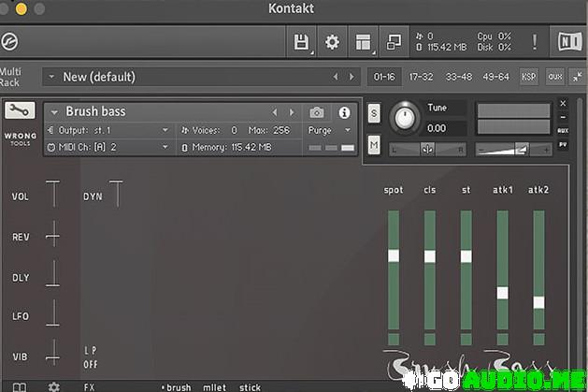Image resolution: width=588 pixels, height=392 pixels.
Task: Switch to rack page 01-16
Action: click(x=384, y=77)
